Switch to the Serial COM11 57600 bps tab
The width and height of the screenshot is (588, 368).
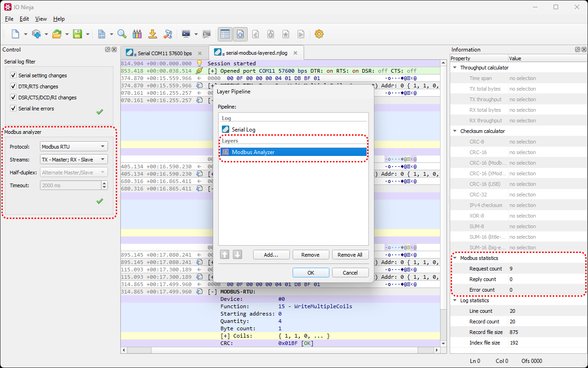(x=164, y=53)
